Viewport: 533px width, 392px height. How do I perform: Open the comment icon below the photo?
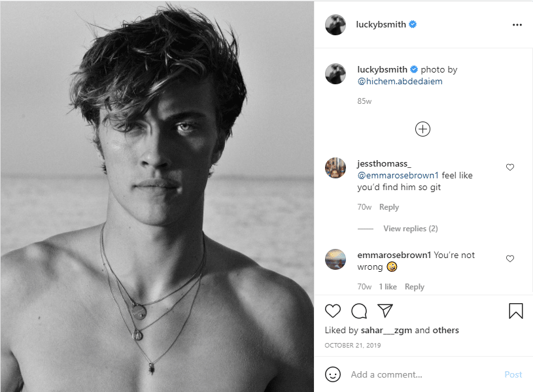358,311
